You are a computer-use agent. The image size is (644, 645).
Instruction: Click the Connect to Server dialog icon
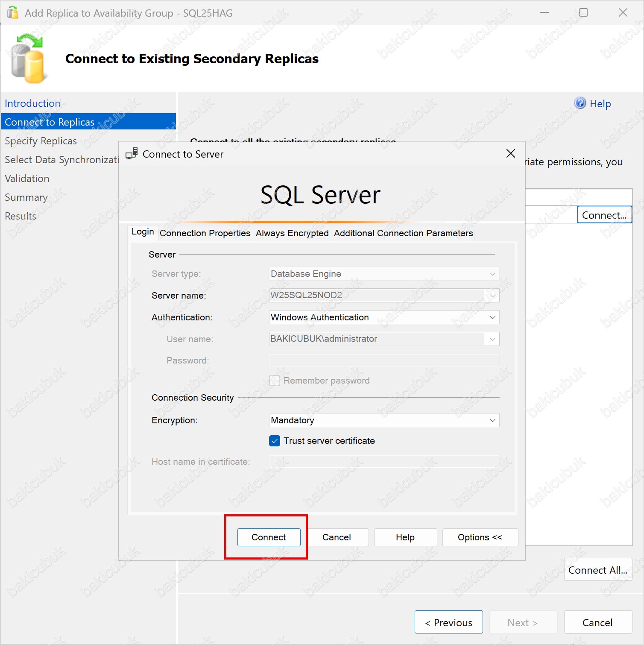click(132, 154)
